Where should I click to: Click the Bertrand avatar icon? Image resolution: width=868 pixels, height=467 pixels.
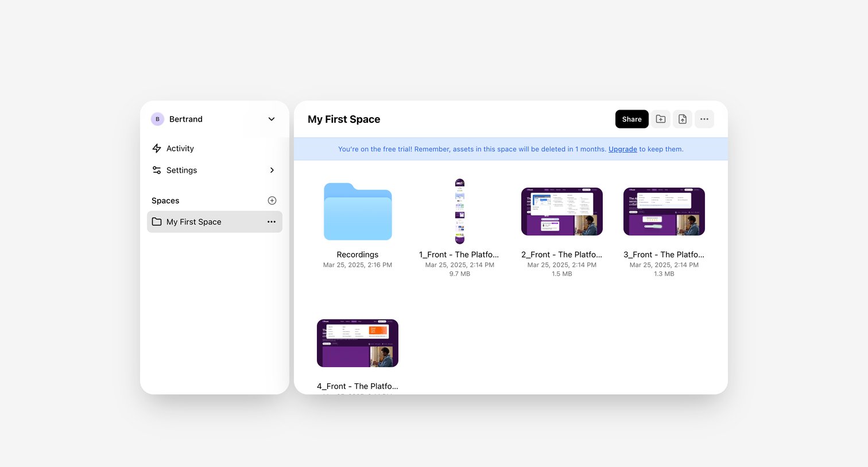pyautogui.click(x=157, y=119)
